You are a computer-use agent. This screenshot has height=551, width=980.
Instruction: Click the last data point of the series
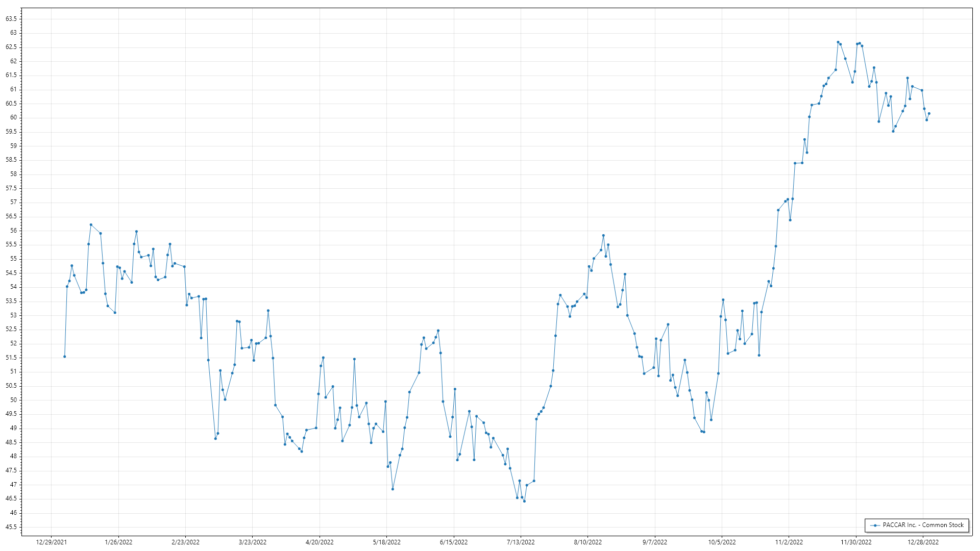pos(929,113)
